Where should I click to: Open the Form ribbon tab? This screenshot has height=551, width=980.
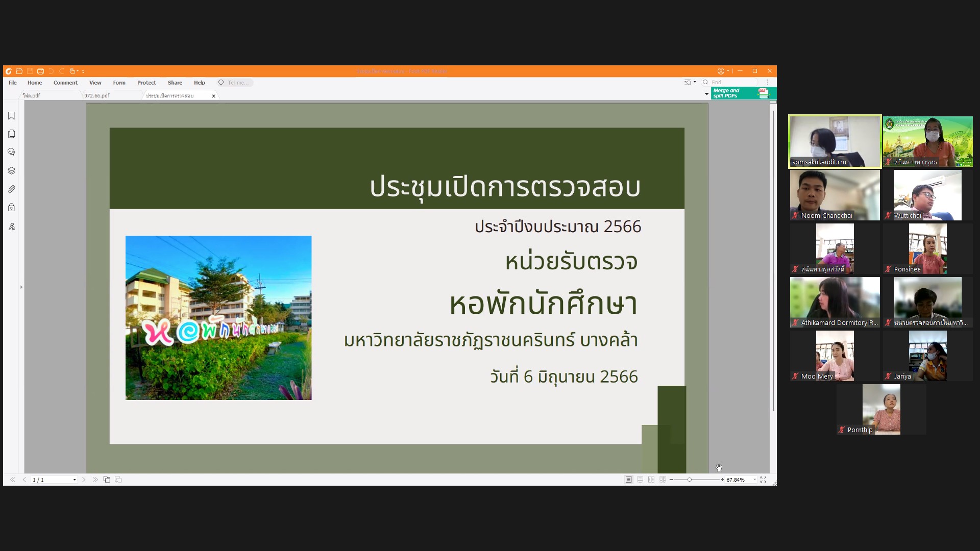click(x=119, y=83)
